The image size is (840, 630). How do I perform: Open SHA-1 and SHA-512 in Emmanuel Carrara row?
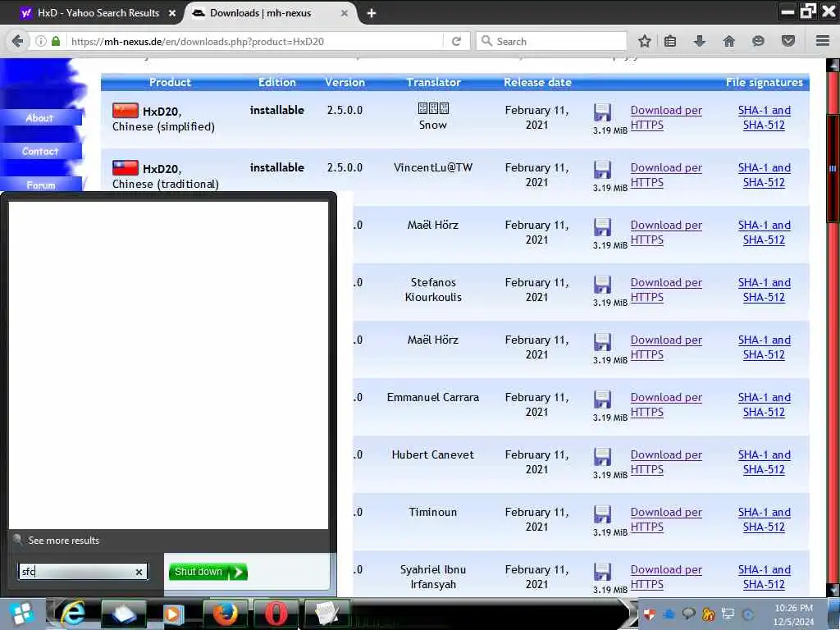764,404
